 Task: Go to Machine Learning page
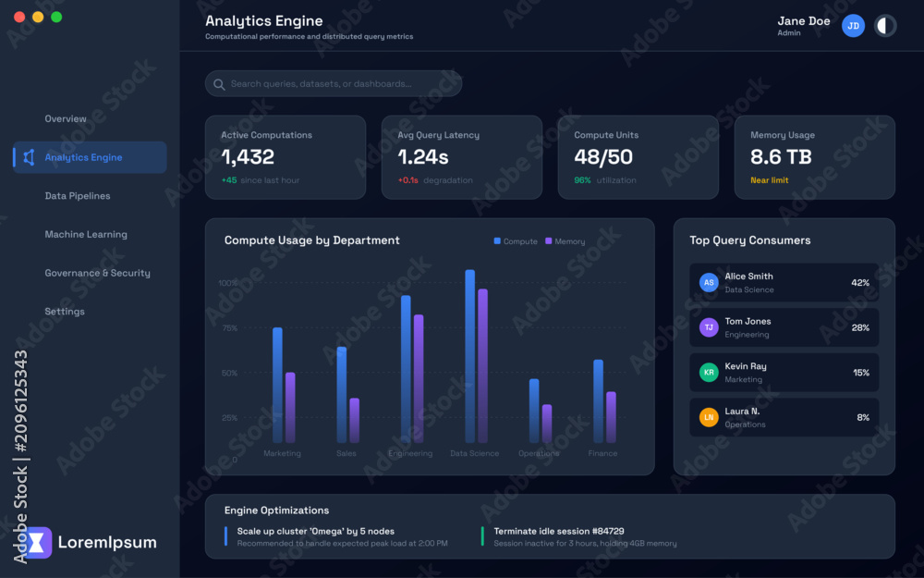[x=86, y=234]
